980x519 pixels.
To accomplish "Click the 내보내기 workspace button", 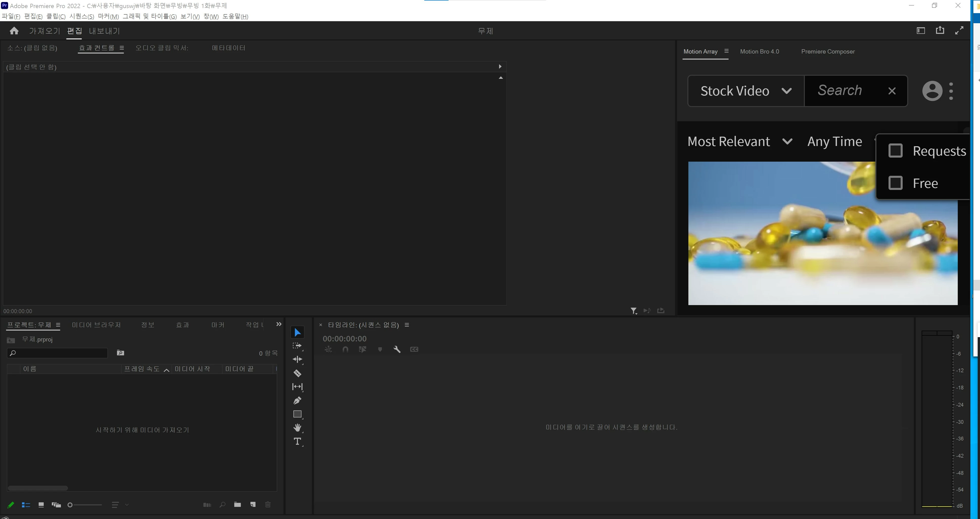I will tap(104, 31).
